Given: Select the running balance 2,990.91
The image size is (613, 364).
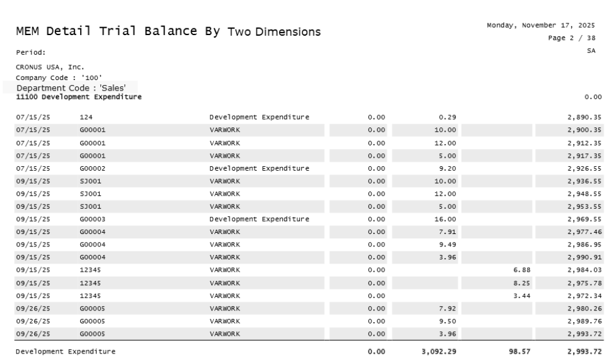Looking at the screenshot, I should pyautogui.click(x=585, y=257).
